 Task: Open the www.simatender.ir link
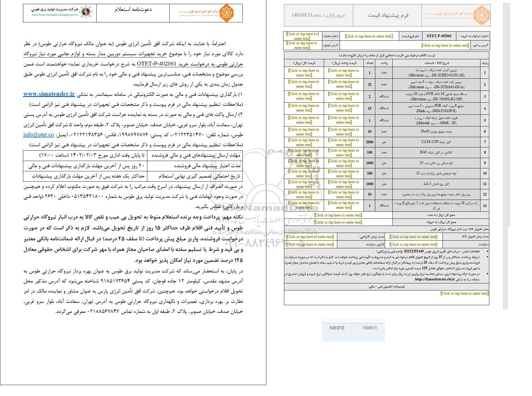point(49,94)
